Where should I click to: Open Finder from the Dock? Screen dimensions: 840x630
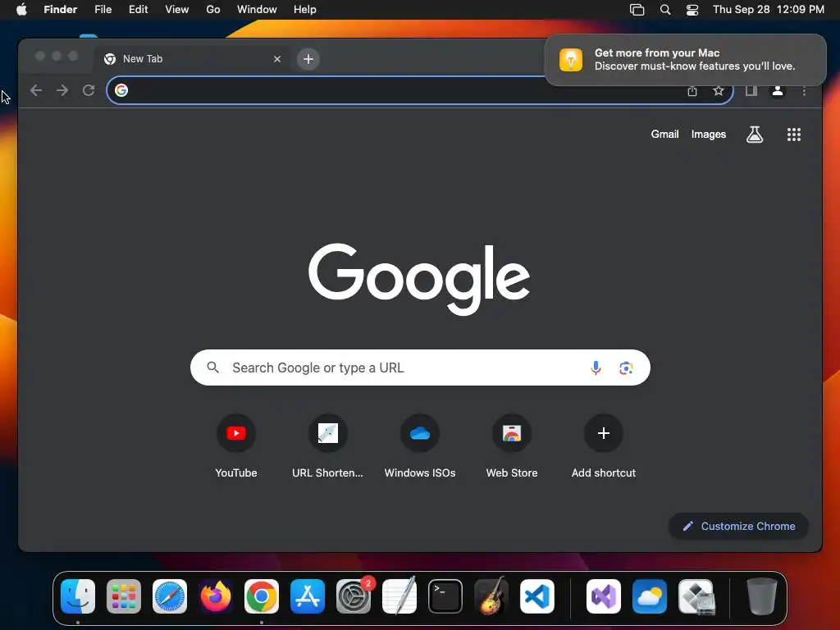78,596
